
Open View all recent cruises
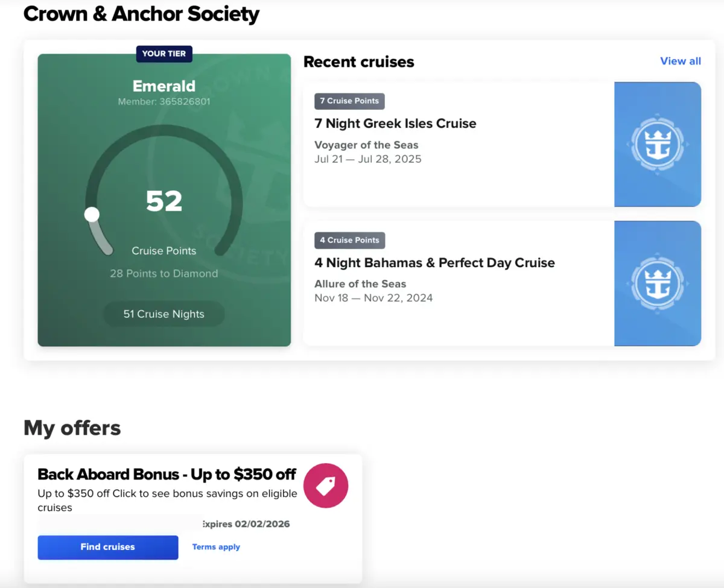[x=681, y=61]
